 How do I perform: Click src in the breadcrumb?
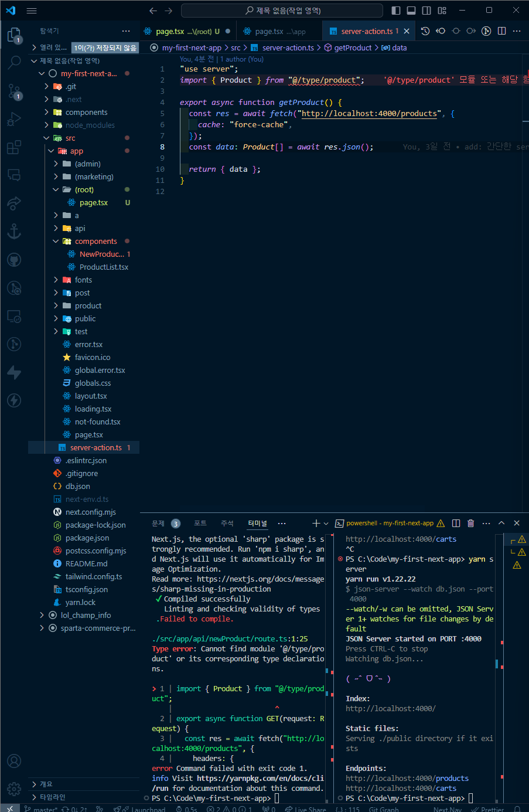(x=236, y=47)
